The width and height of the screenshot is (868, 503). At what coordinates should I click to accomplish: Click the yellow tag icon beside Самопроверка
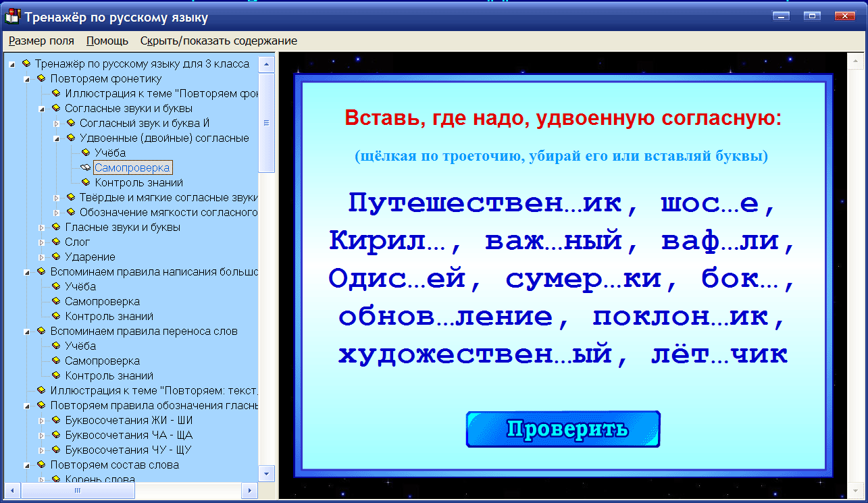click(x=85, y=167)
